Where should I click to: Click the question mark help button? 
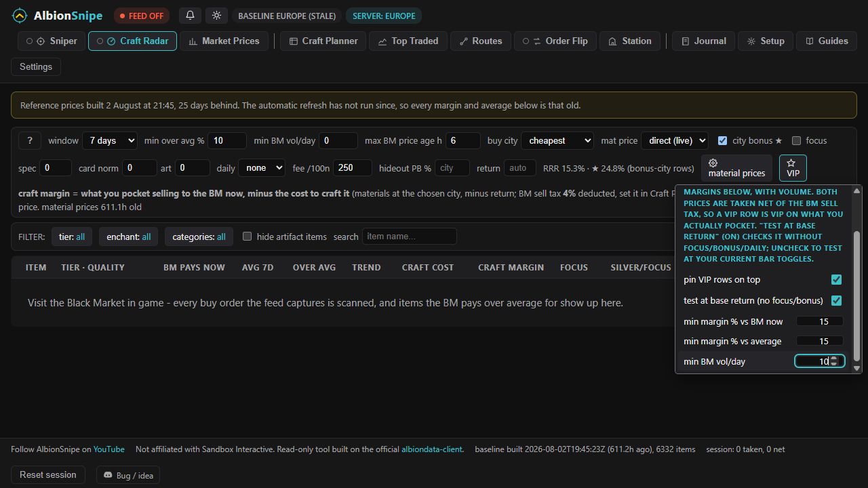(29, 140)
